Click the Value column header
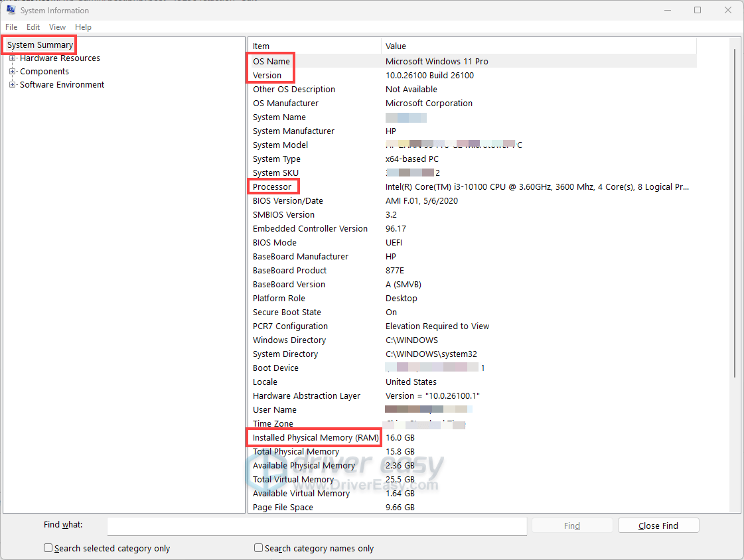744x560 pixels. (396, 46)
